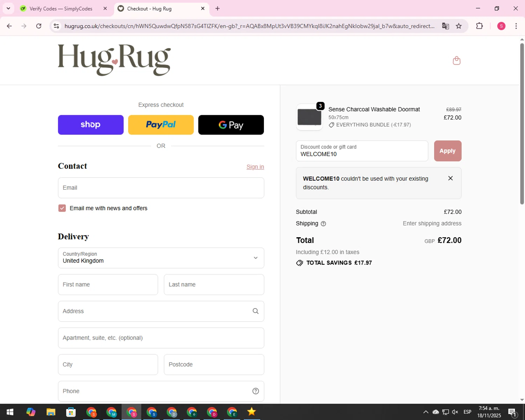Viewport: 525px width, 420px height.
Task: Click the forward navigation arrow
Action: point(24,26)
